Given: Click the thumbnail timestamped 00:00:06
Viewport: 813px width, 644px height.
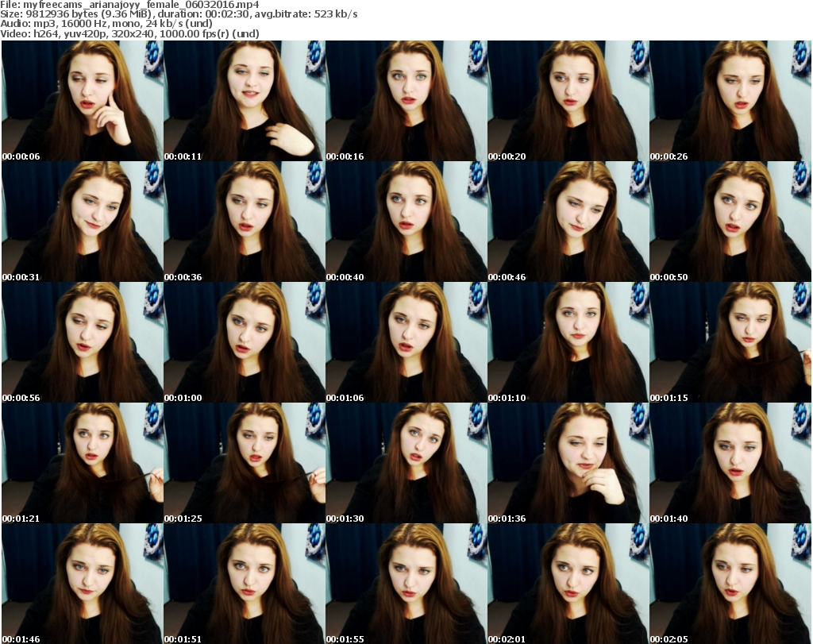Looking at the screenshot, I should click(x=82, y=101).
